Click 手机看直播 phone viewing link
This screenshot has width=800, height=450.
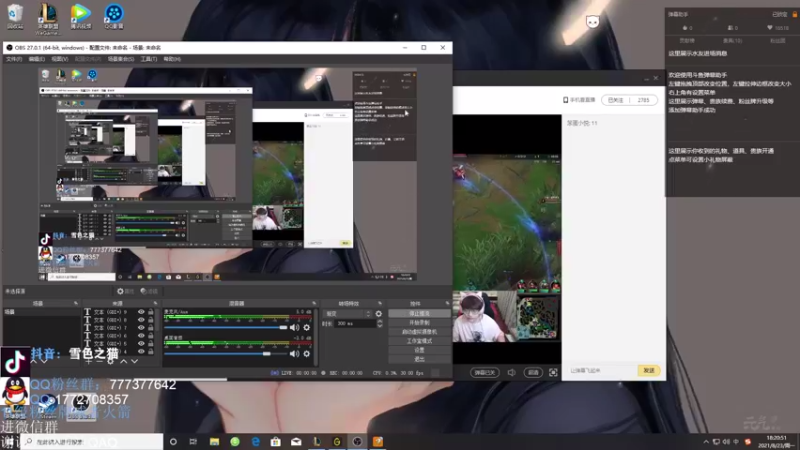point(579,100)
